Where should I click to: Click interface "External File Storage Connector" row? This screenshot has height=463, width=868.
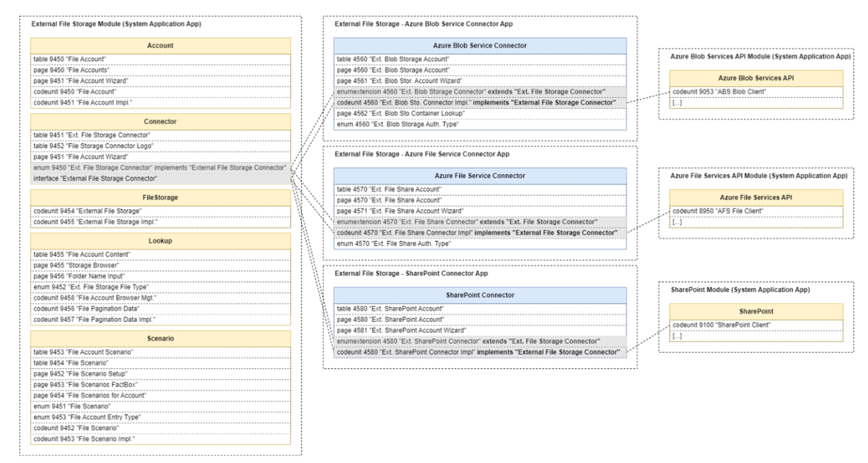click(161, 178)
